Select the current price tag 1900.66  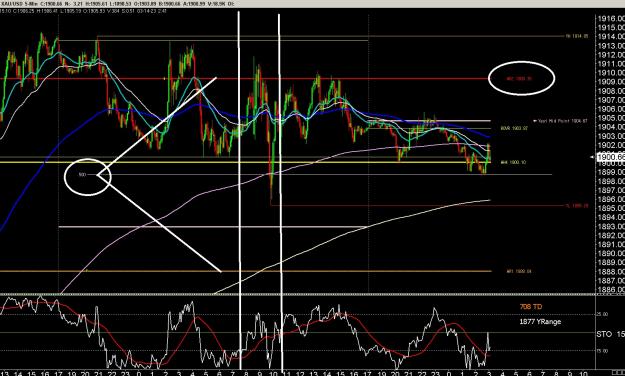tap(610, 157)
